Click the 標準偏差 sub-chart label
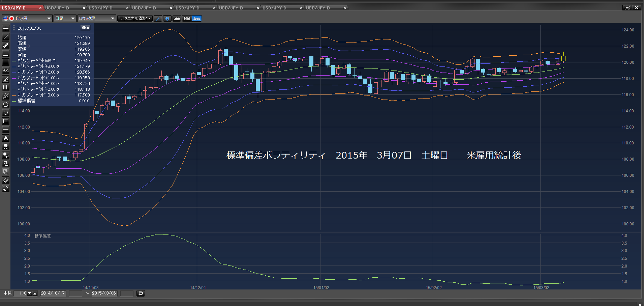The width and height of the screenshot is (644, 306). [42, 236]
